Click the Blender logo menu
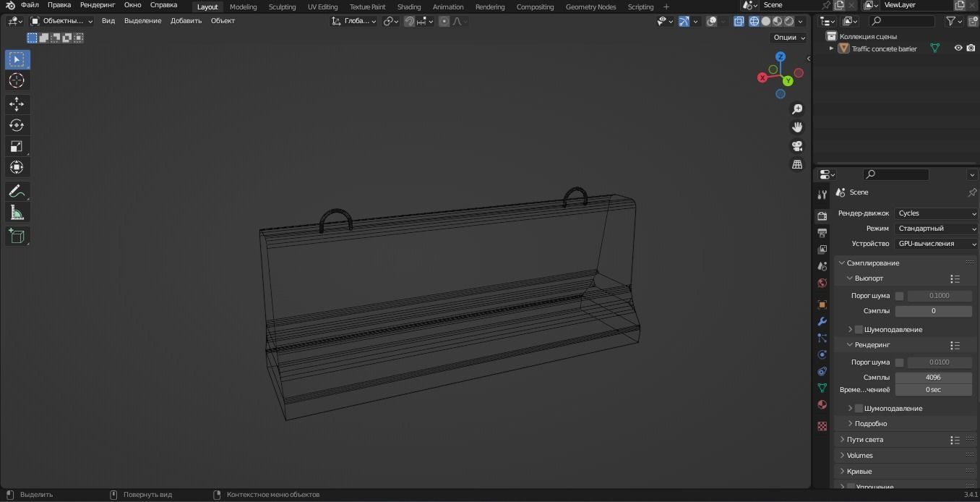Screen dimensions: 980x502 point(10,5)
